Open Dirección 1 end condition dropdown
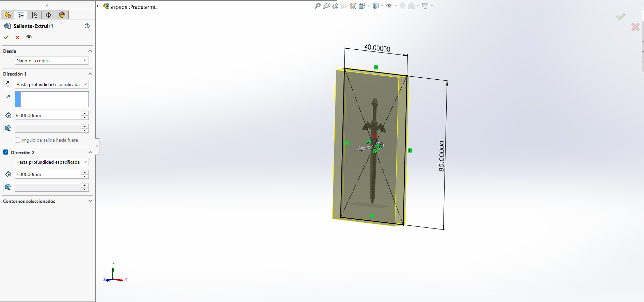 [52, 84]
